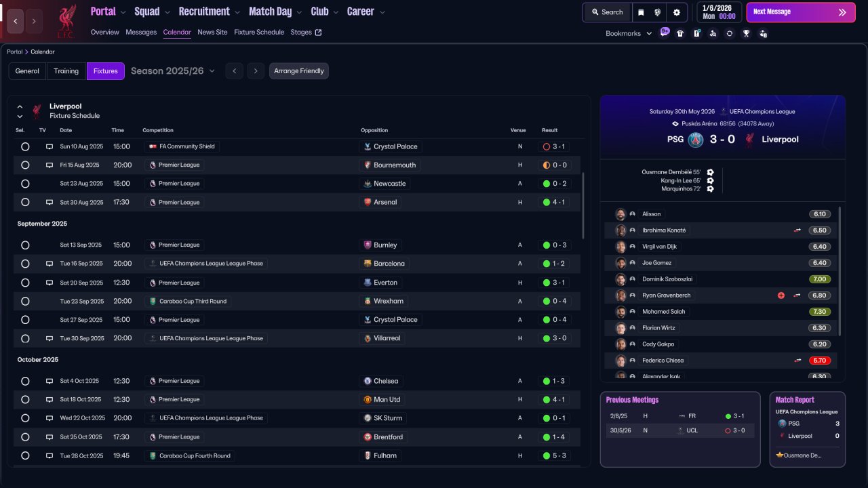
Task: Select the FA Community Shield fixture radio
Action: [25, 146]
